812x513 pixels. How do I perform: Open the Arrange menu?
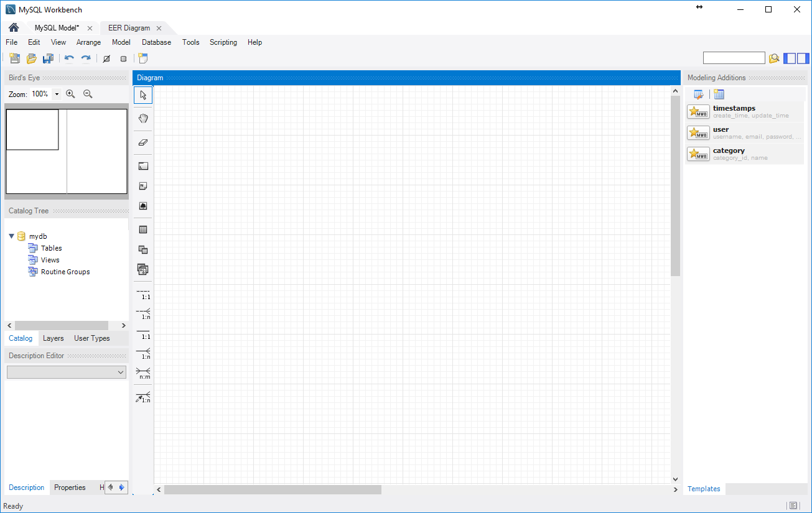coord(88,42)
